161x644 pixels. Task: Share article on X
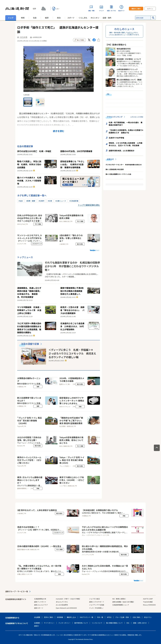[89, 40]
